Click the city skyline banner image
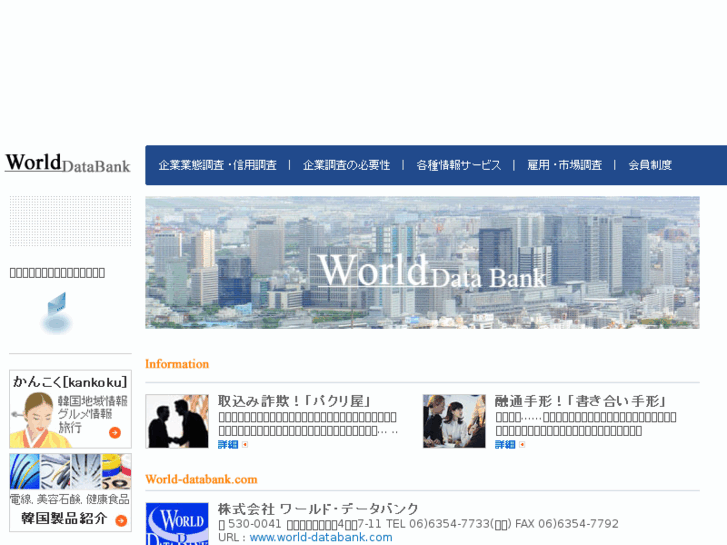Viewport: 727px width, 545px height. pos(422,262)
